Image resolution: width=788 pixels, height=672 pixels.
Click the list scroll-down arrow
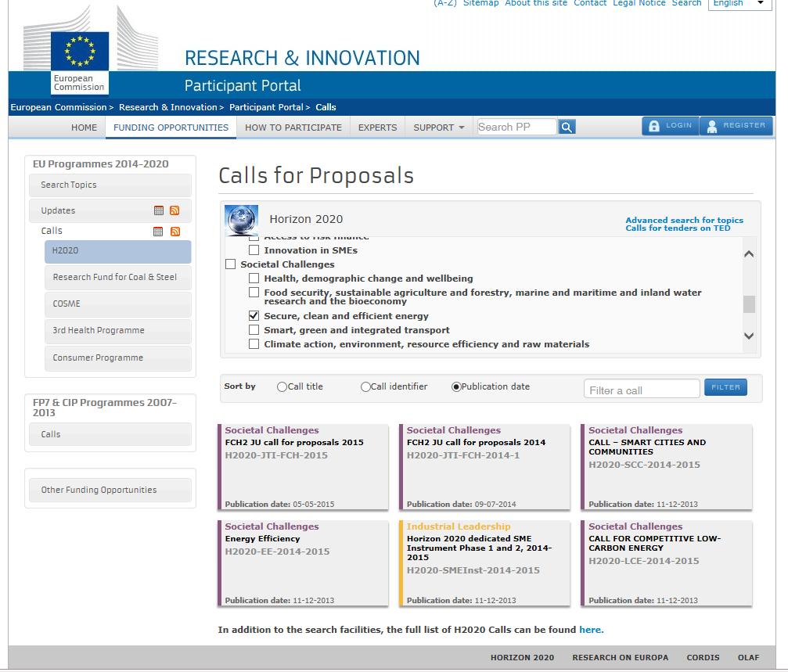coord(749,336)
